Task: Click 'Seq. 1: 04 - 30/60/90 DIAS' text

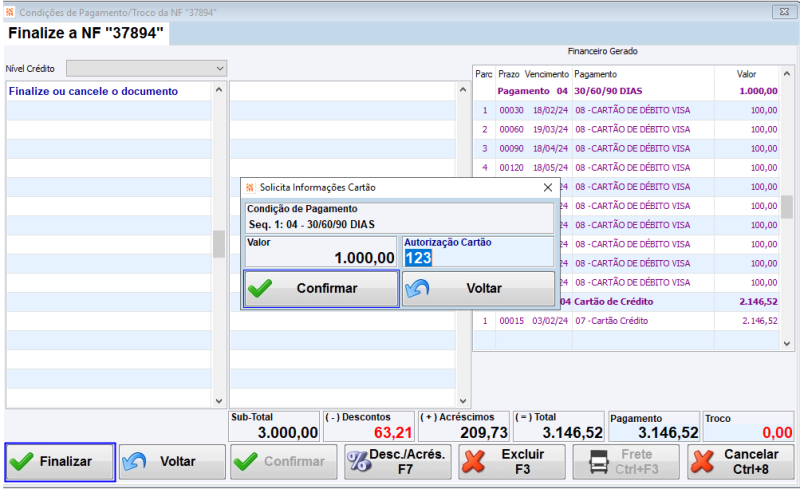Action: [x=312, y=225]
